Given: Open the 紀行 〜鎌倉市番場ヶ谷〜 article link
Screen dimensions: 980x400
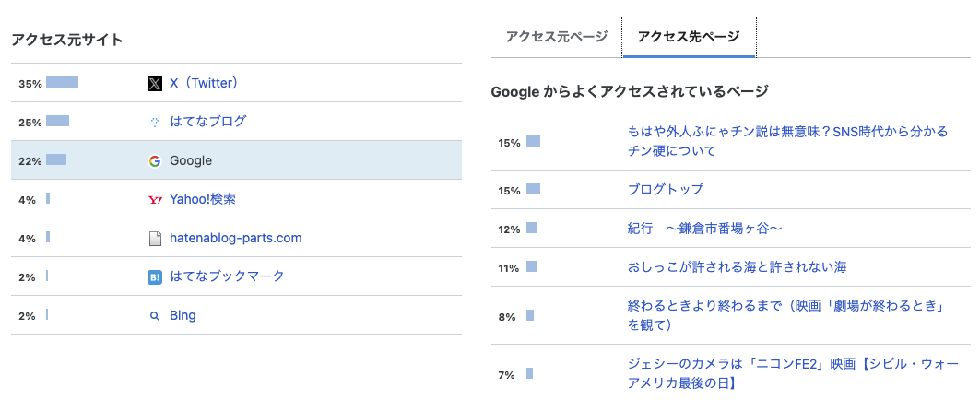Looking at the screenshot, I should [704, 228].
